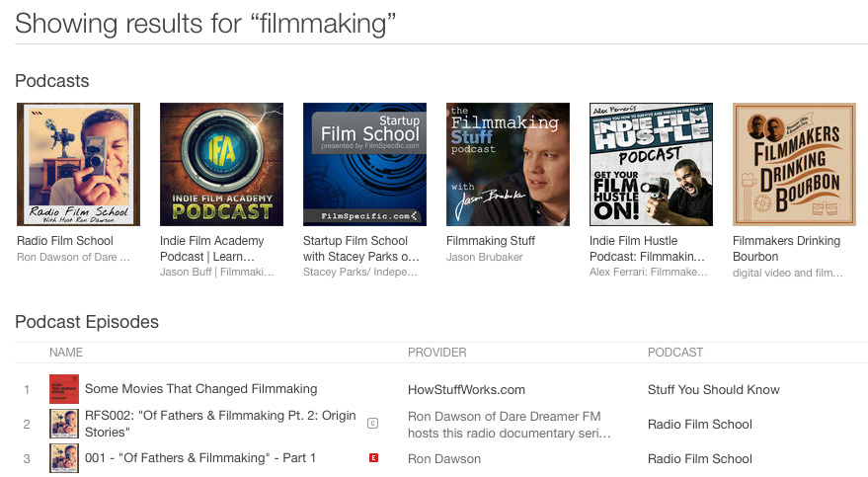Click the Indie Film Hustle Podcast title link
Viewport: 868px width, 477px height.
(647, 249)
